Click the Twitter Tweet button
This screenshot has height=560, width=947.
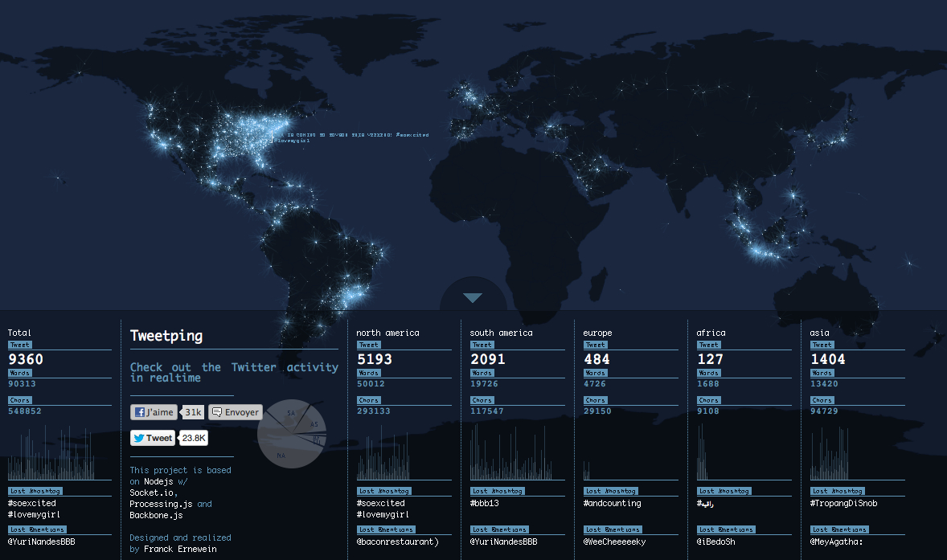(153, 438)
